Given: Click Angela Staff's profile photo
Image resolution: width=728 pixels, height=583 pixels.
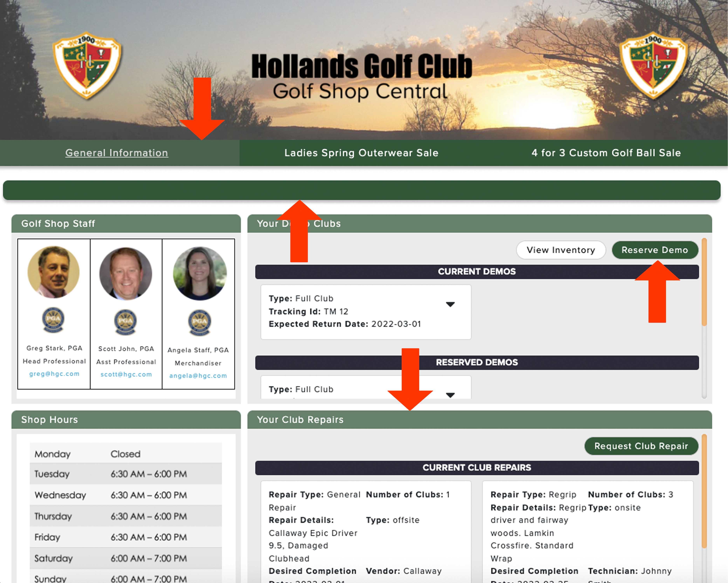Looking at the screenshot, I should (x=200, y=273).
